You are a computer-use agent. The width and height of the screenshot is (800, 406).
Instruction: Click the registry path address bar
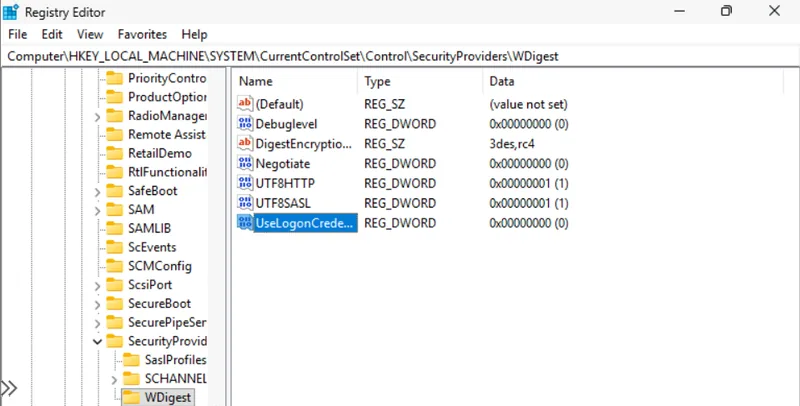pos(400,56)
